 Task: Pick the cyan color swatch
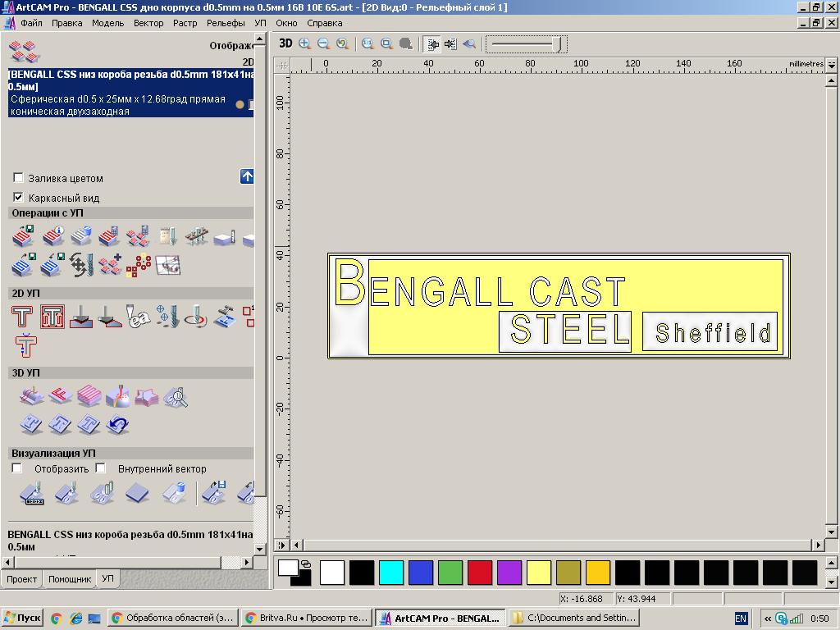391,572
